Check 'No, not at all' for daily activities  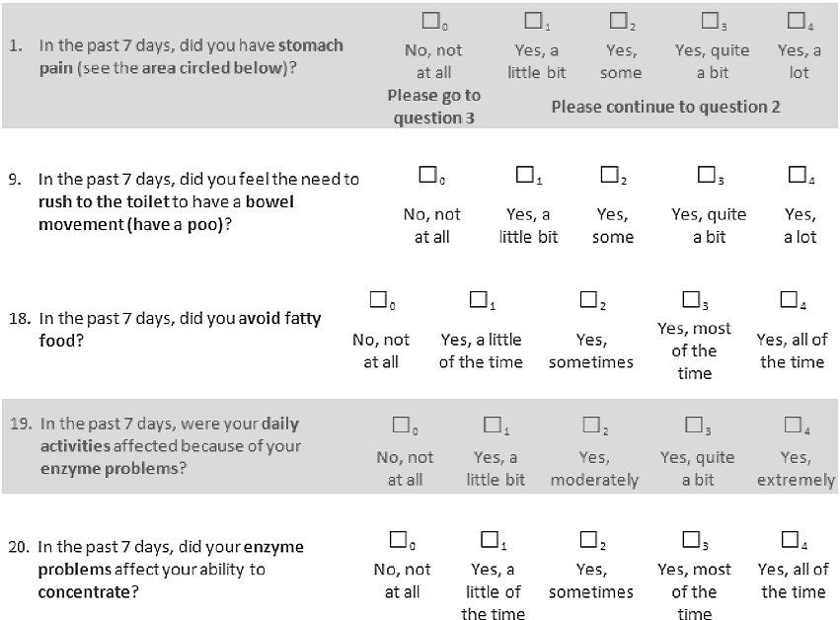point(401,425)
